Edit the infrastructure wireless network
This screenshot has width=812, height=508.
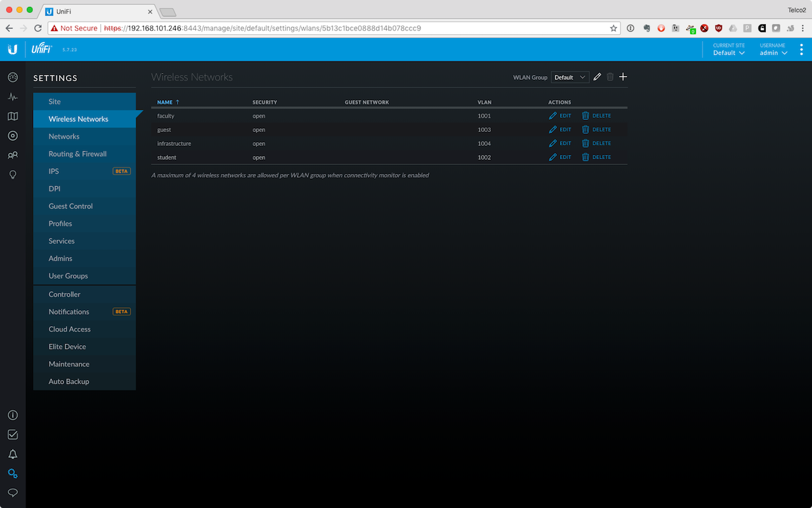point(560,143)
